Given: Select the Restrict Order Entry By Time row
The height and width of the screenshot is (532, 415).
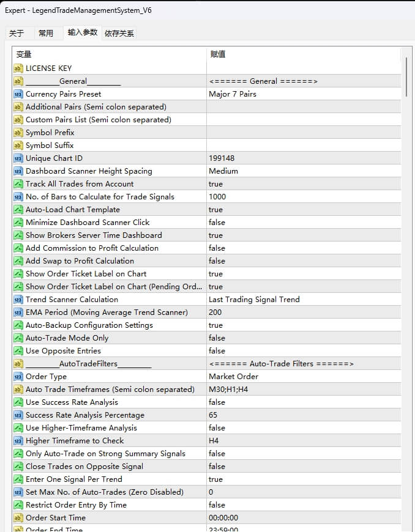Looking at the screenshot, I should [x=207, y=505].
